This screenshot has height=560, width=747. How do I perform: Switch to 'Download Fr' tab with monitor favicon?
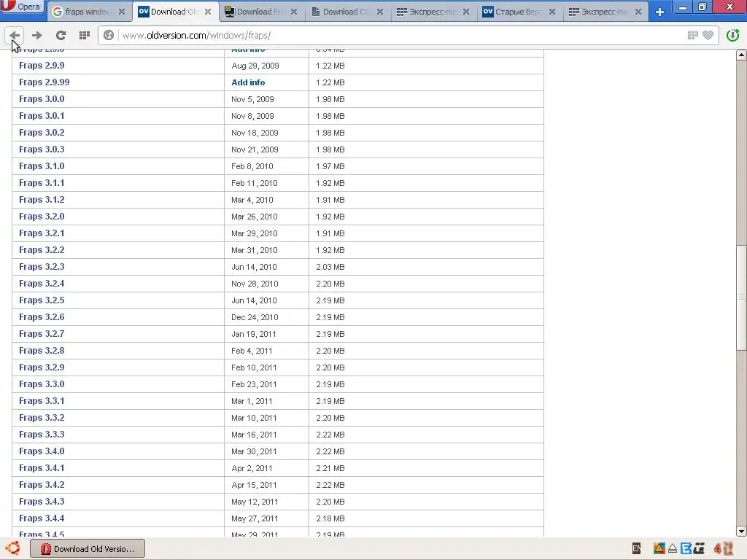tap(259, 12)
